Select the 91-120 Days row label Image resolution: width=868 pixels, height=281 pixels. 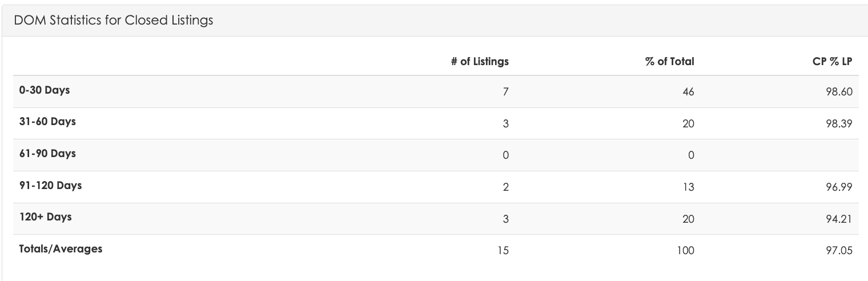click(x=50, y=186)
